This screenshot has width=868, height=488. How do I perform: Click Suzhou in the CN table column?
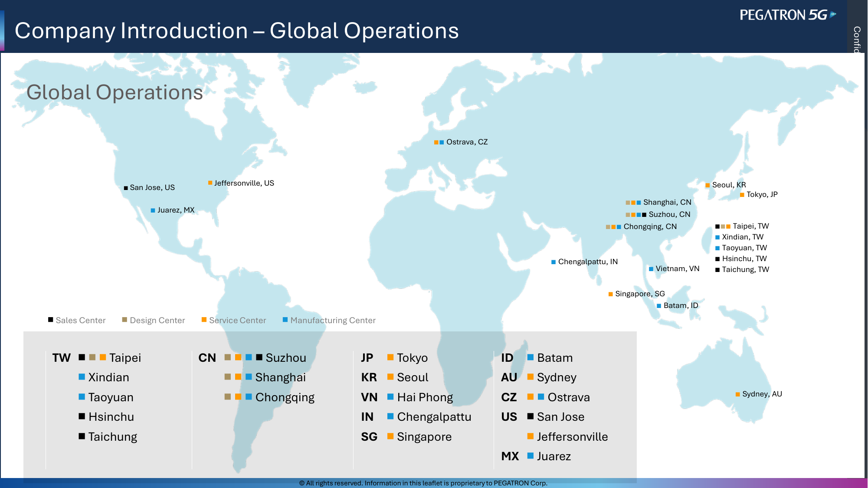point(286,358)
